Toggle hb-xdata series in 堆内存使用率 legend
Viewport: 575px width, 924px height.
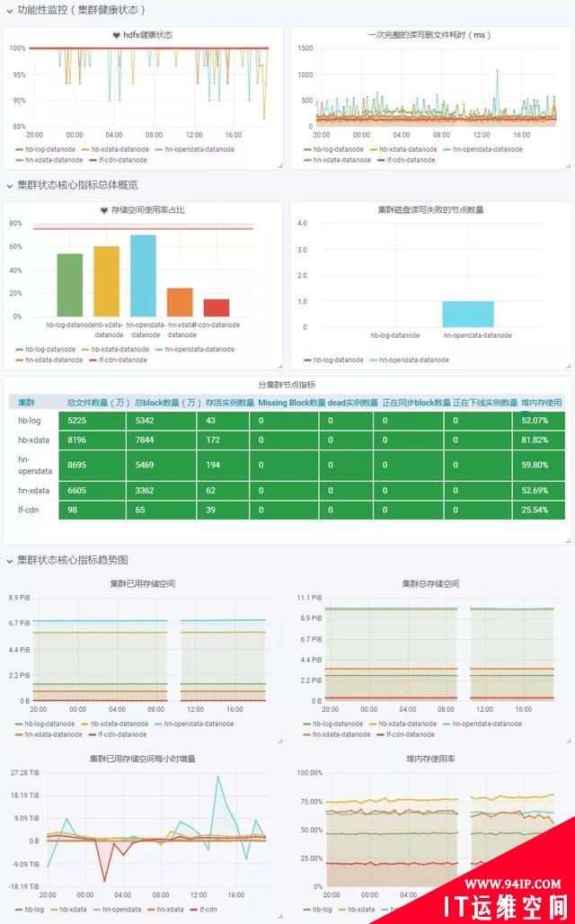coord(360,910)
